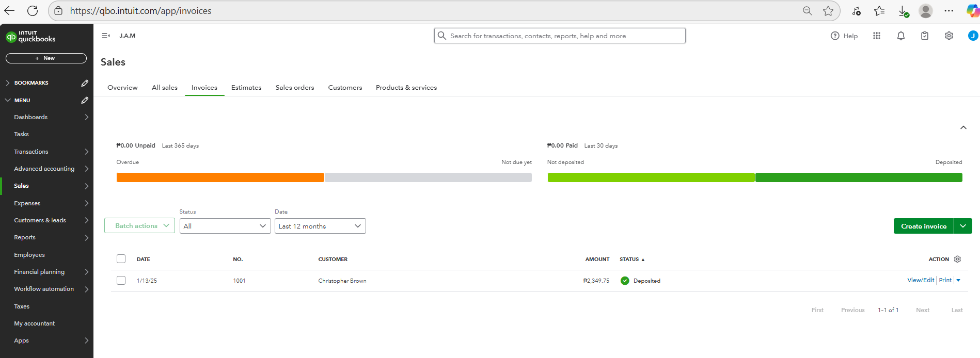Click the gray Not due yet bar
980x358 pixels.
click(x=428, y=177)
